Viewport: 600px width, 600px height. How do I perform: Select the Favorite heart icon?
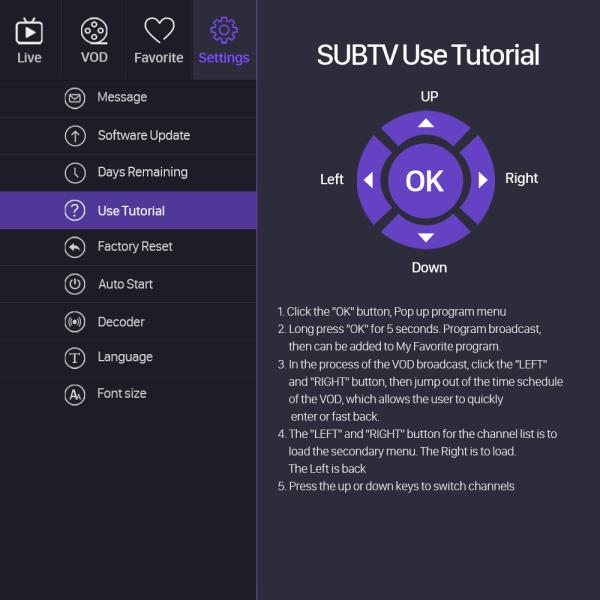pos(159,30)
